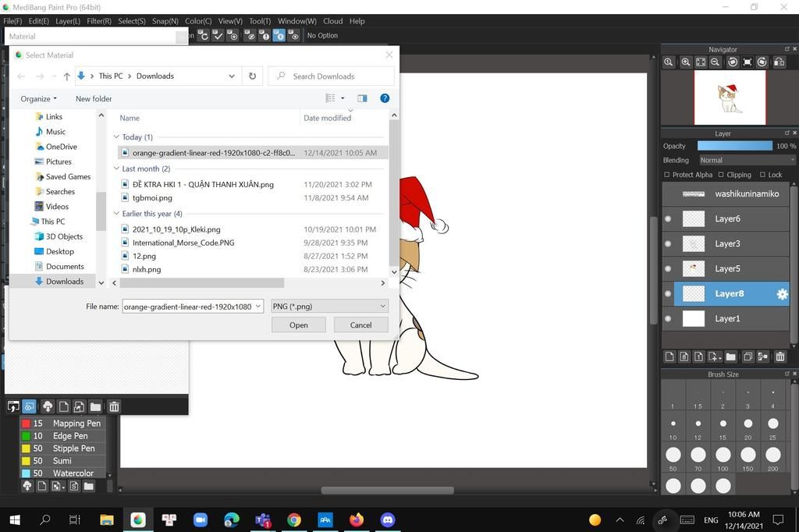Click the fit-to-window icon in Navigator
This screenshot has width=799, height=532.
tap(701, 62)
